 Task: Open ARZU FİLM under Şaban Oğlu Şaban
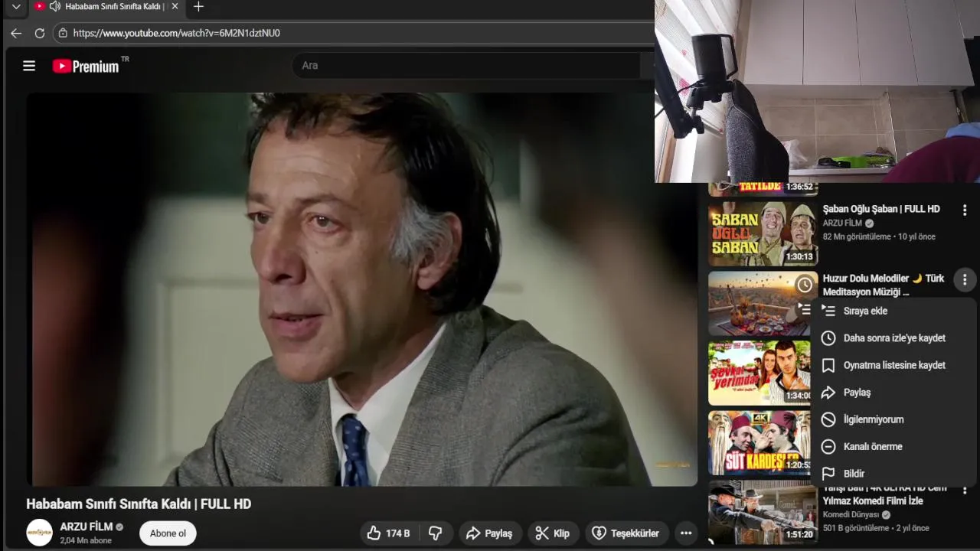842,223
